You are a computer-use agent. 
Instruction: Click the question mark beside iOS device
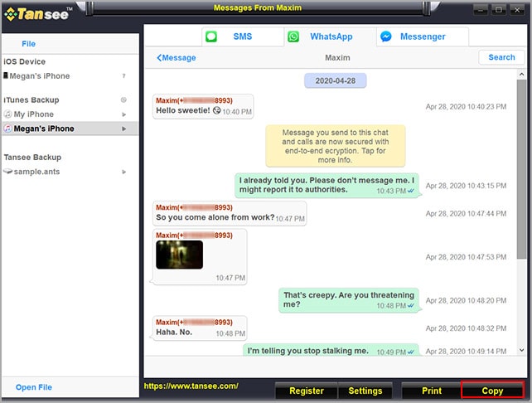(x=123, y=76)
